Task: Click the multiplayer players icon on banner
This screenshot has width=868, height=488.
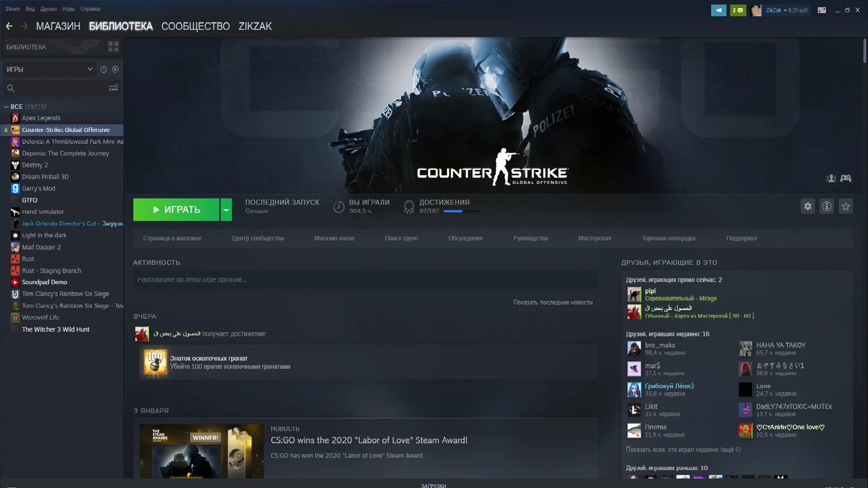Action: [831, 178]
